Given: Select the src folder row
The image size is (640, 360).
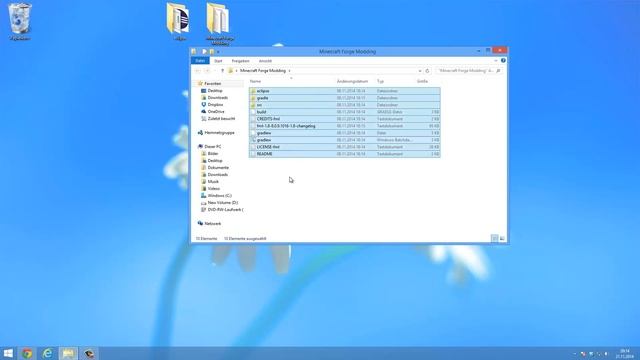Looking at the screenshot, I should point(344,105).
